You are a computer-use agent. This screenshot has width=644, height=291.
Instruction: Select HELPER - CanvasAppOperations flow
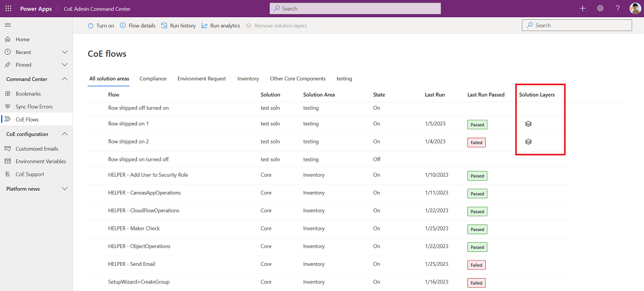[x=144, y=192]
